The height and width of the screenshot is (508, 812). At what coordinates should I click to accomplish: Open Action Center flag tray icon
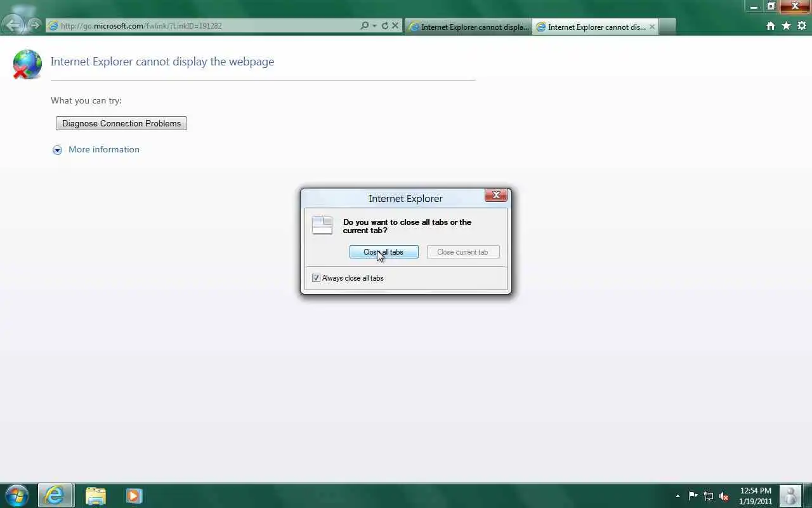point(693,496)
